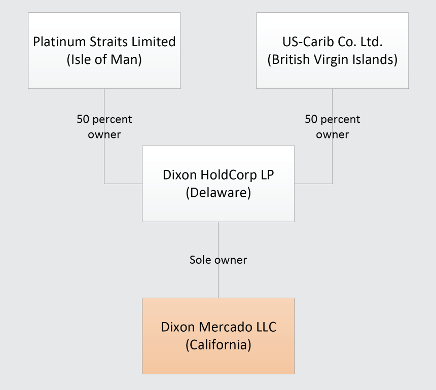
Task: Click the "(British Virgin Islands)" jurisdiction text
Action: point(332,60)
